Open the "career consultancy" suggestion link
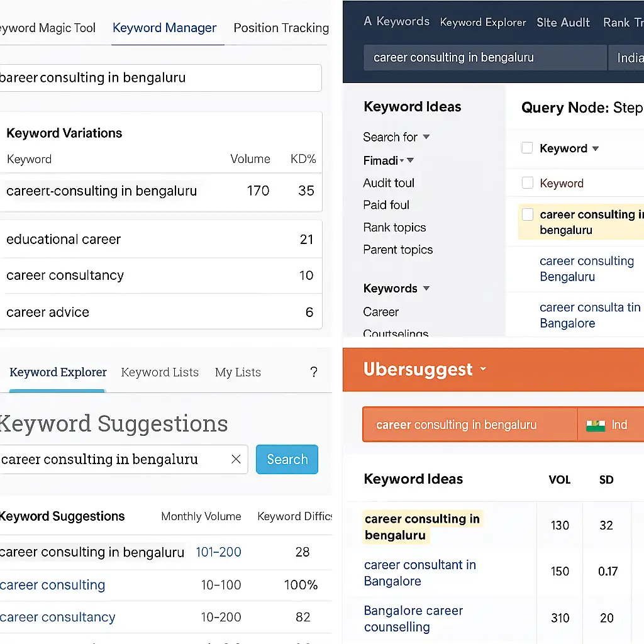Image resolution: width=644 pixels, height=644 pixels. pos(58,618)
